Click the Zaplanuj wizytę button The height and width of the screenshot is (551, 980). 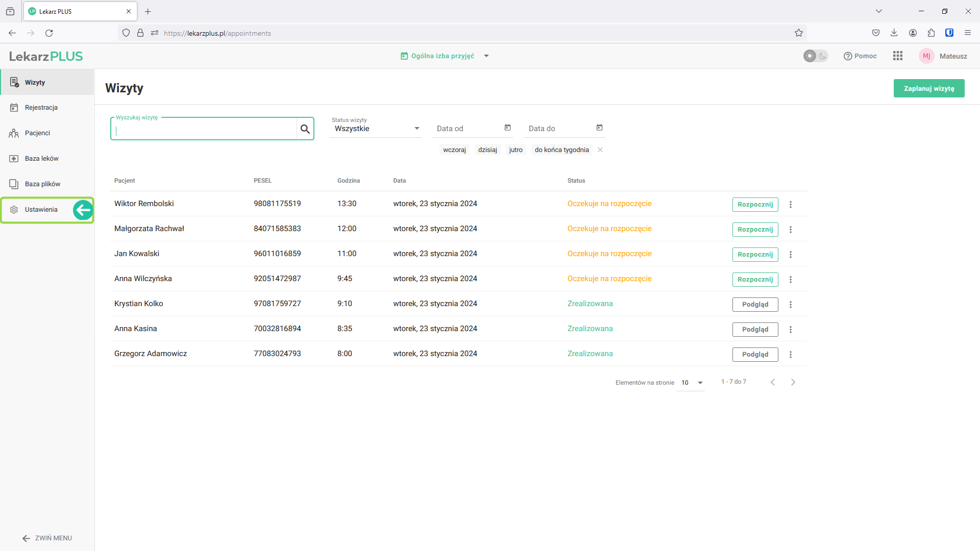pos(928,88)
